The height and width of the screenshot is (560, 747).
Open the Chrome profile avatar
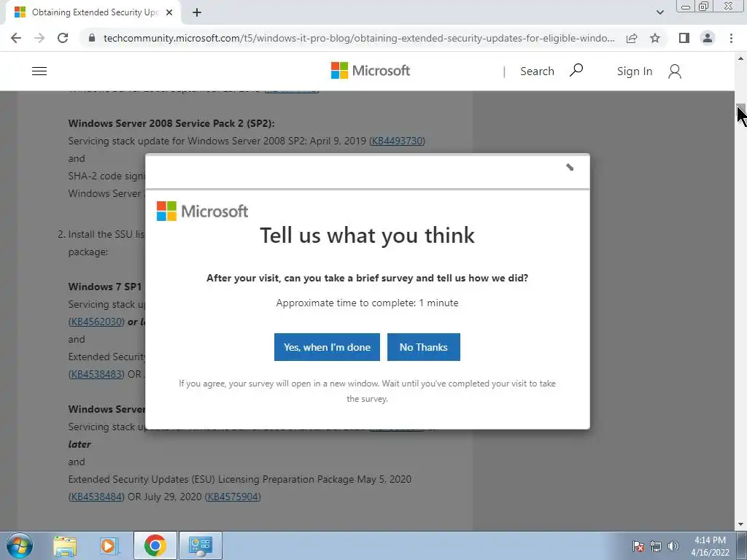click(708, 38)
